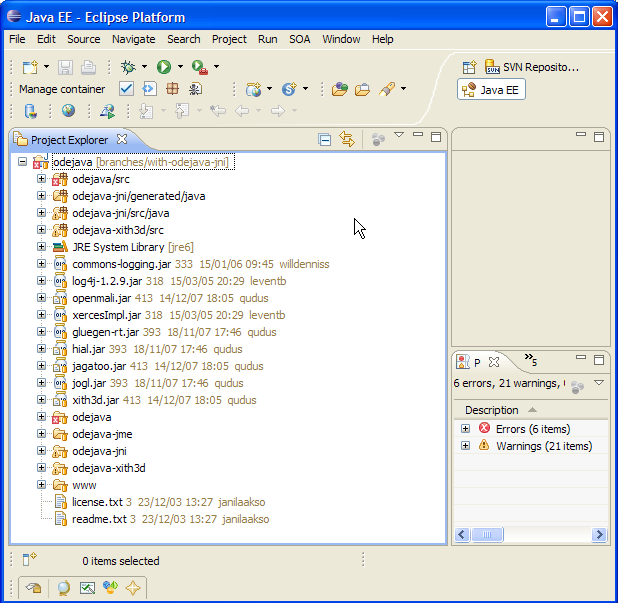Click the diamond fast view icon

tap(133, 588)
